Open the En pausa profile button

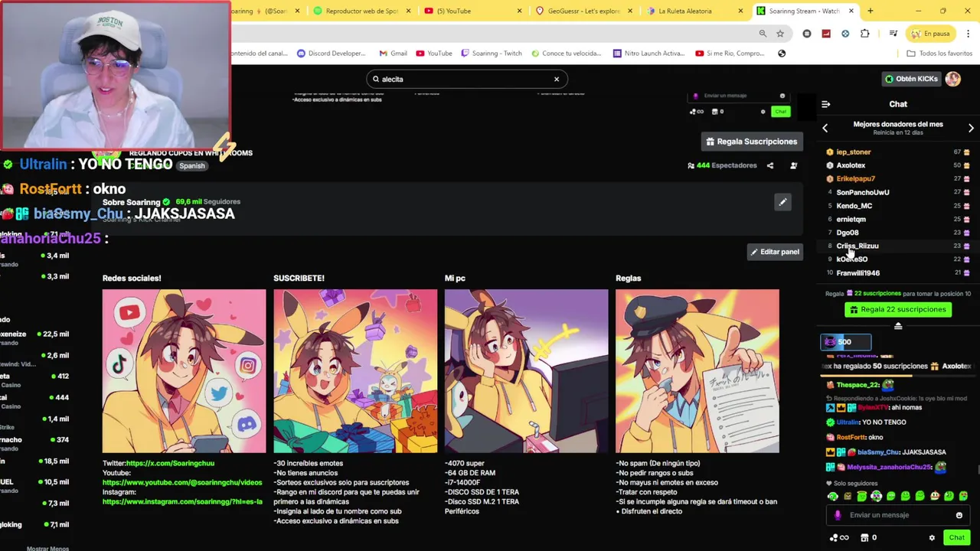tap(929, 34)
